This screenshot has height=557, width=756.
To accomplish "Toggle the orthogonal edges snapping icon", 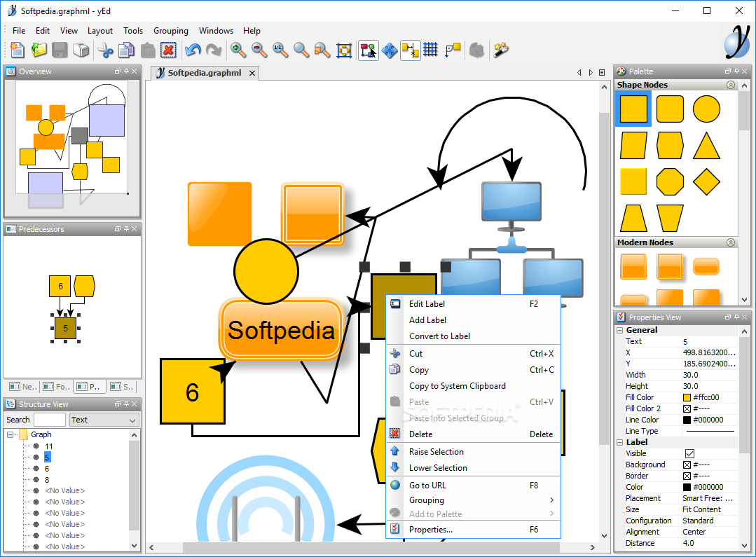I will click(x=411, y=50).
